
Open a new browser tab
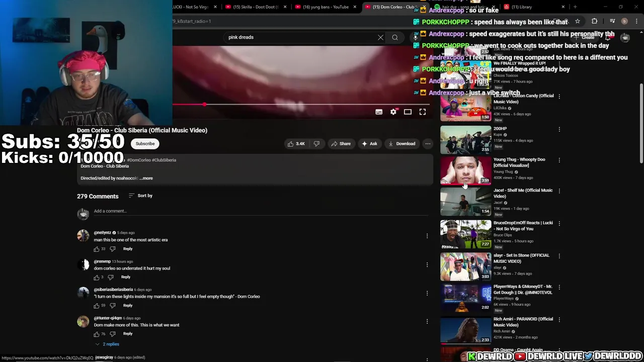(x=575, y=7)
